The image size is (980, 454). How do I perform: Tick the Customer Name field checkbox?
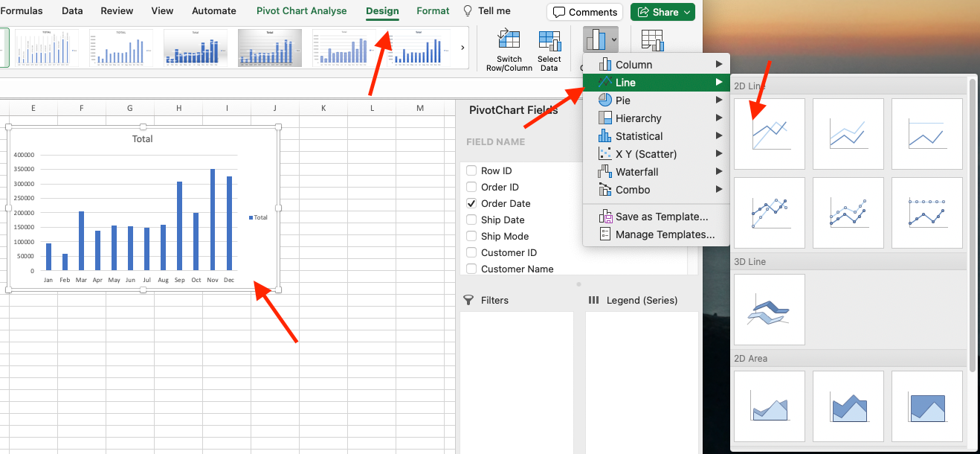coord(471,269)
